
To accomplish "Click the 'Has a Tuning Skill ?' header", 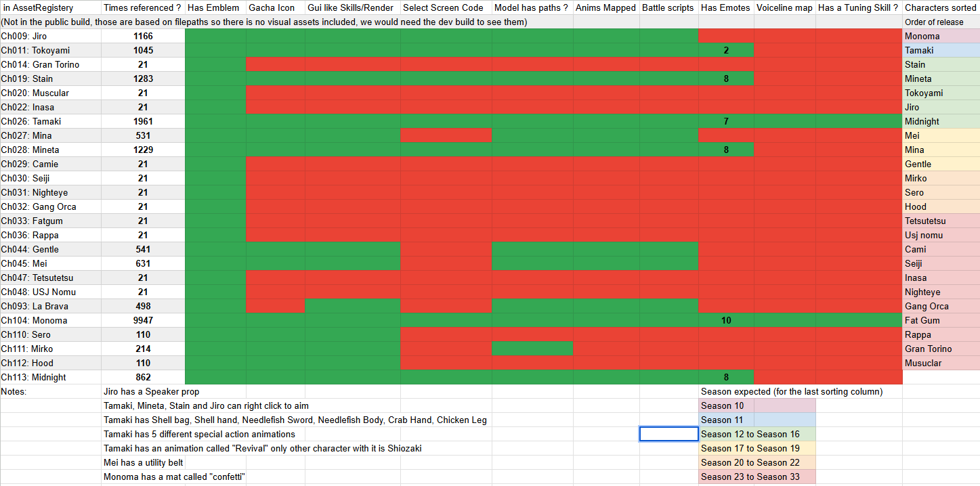I will pos(859,7).
